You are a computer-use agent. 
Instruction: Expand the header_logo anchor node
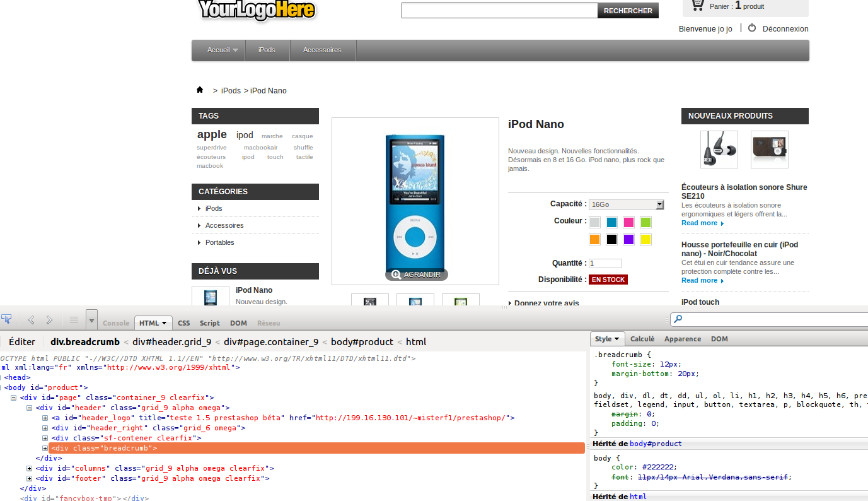click(45, 418)
